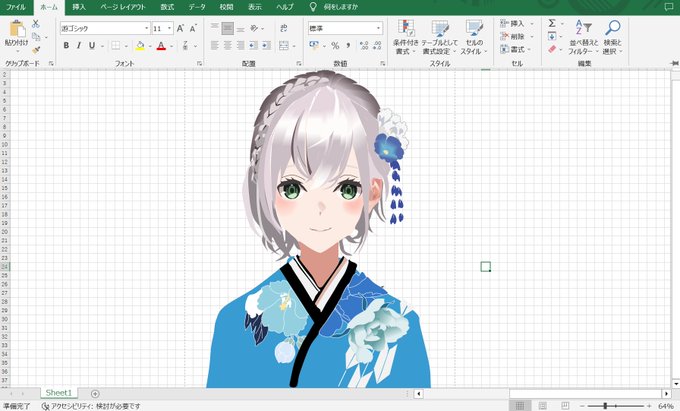Image resolution: width=680 pixels, height=411 pixels.
Task: Center text horizontally
Action: click(228, 45)
